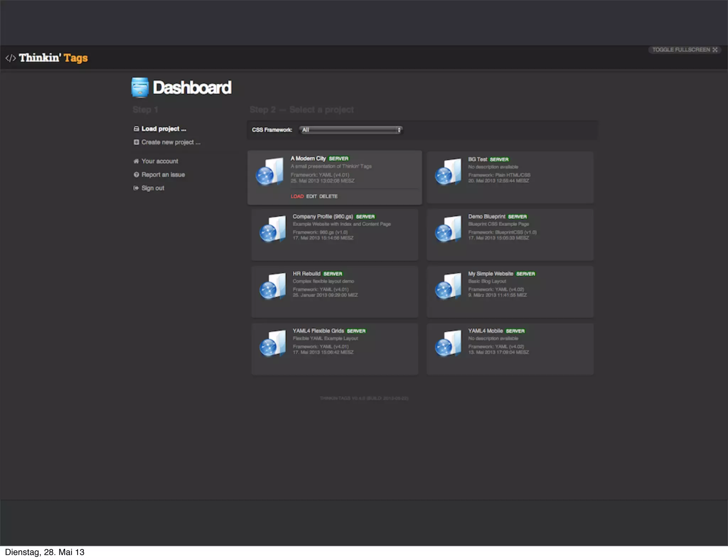
Task: Delete the A Modern City project
Action: (328, 196)
